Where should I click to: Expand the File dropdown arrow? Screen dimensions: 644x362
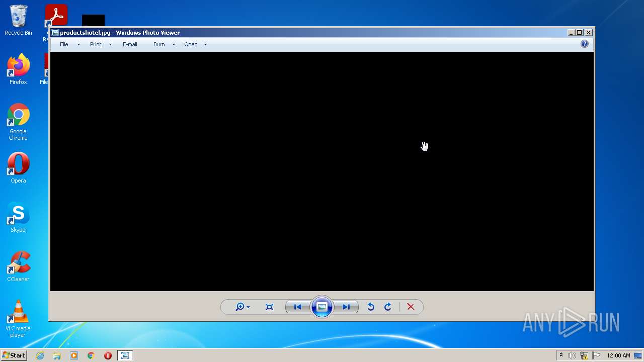78,45
